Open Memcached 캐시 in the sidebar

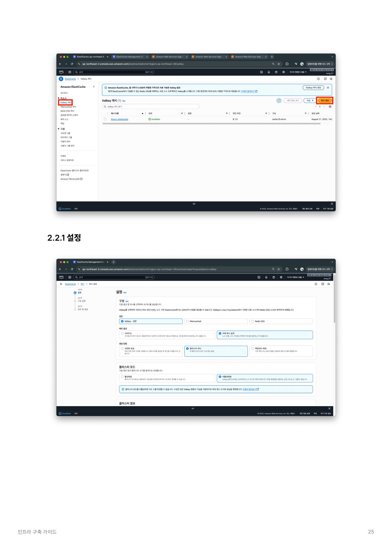[x=68, y=107]
